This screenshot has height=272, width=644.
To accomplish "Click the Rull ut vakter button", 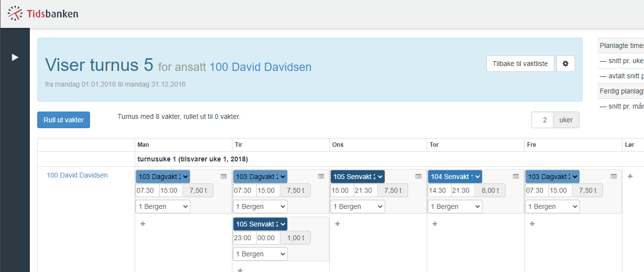I will (64, 120).
